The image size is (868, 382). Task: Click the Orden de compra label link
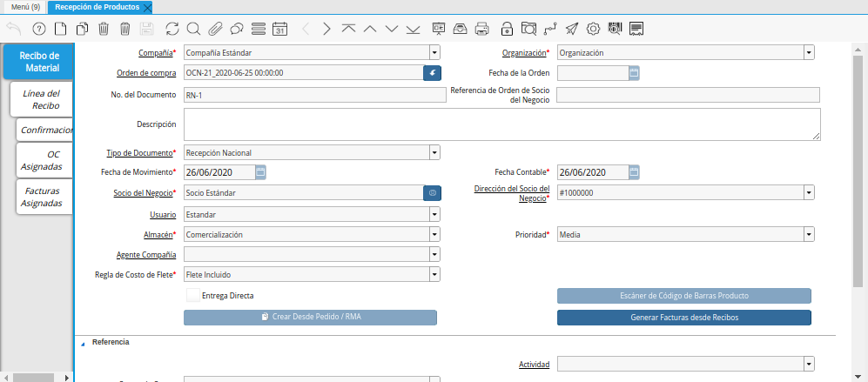tap(146, 72)
